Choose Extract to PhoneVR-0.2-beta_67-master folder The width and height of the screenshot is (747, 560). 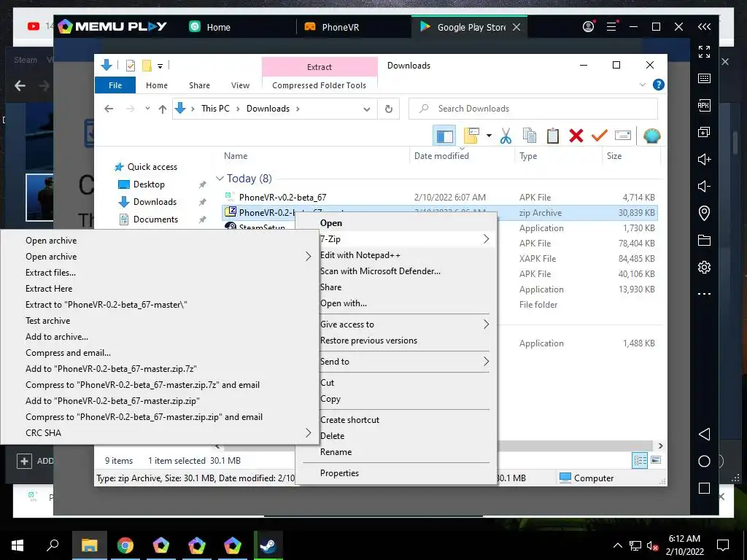pos(107,305)
